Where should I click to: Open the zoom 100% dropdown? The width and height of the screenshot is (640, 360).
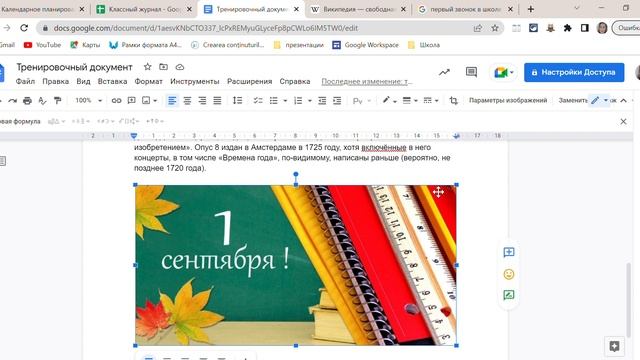[89, 100]
